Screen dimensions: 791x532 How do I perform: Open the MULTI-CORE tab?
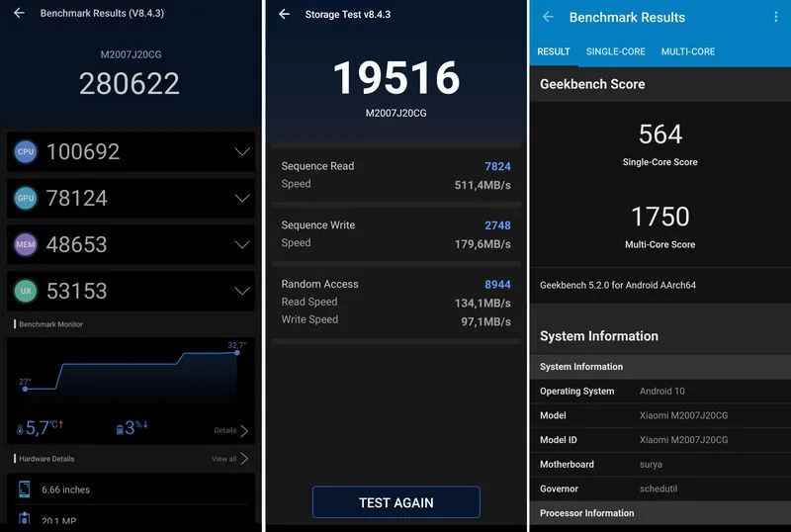pyautogui.click(x=688, y=51)
